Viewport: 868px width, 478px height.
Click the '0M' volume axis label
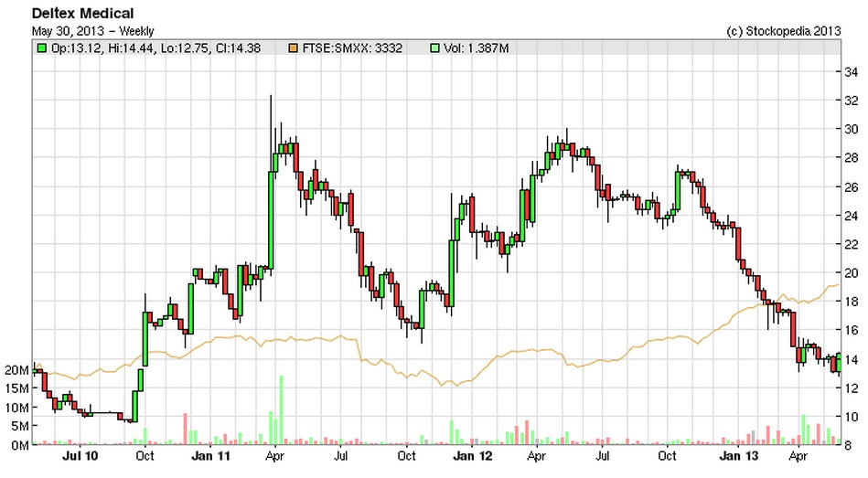[19, 445]
